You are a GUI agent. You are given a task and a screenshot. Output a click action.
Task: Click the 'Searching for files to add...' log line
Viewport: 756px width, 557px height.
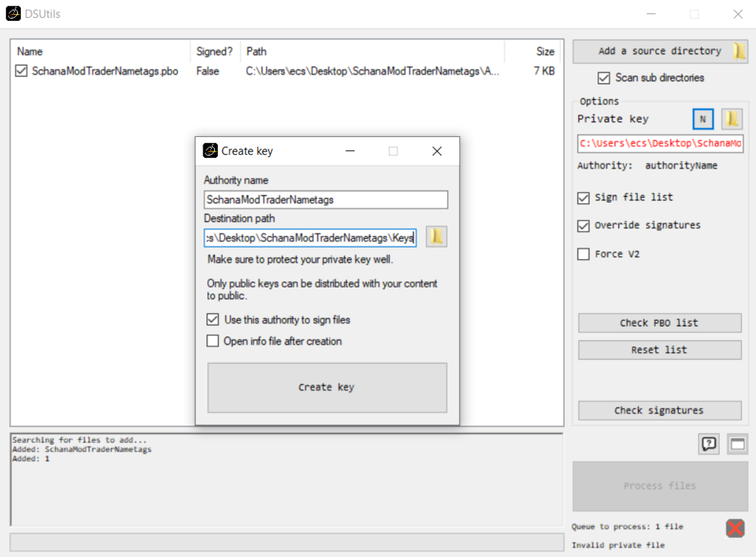pos(79,440)
